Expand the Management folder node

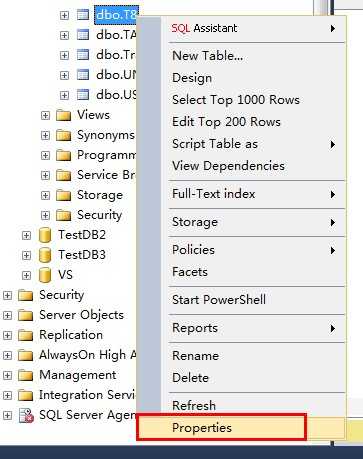pos(7,375)
